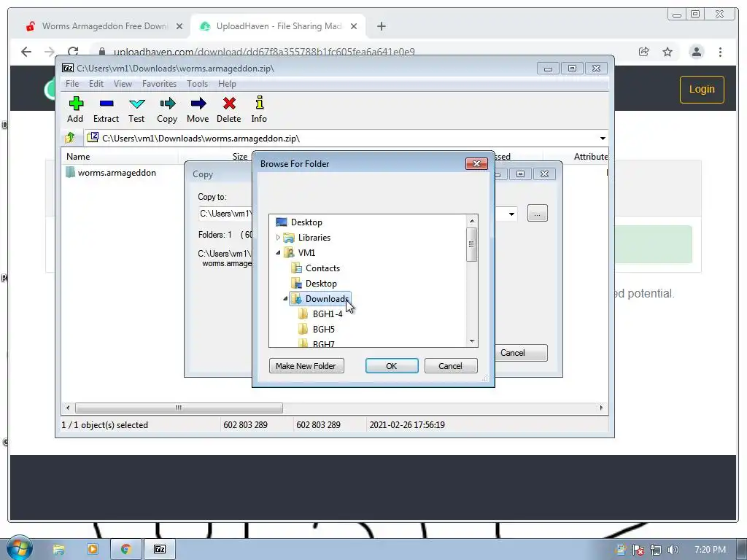This screenshot has width=747, height=560.
Task: Open the Windows Start button
Action: click(19, 548)
